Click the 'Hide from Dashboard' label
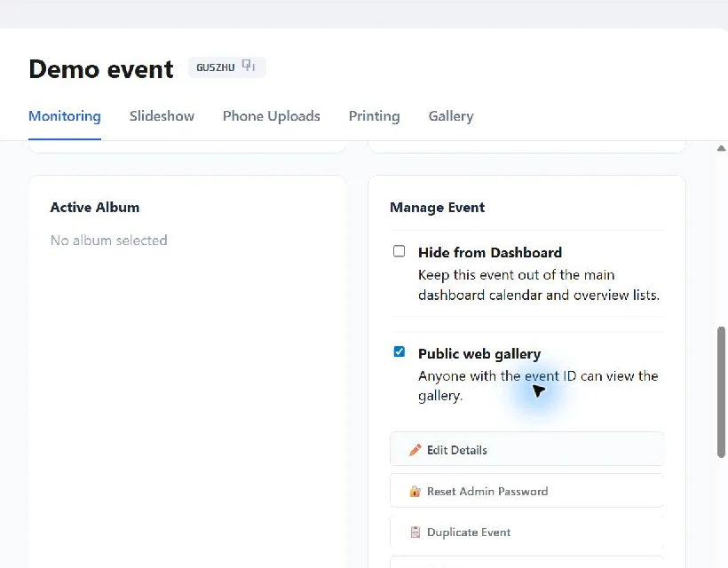Screen dimensions: 728x568 490,252
